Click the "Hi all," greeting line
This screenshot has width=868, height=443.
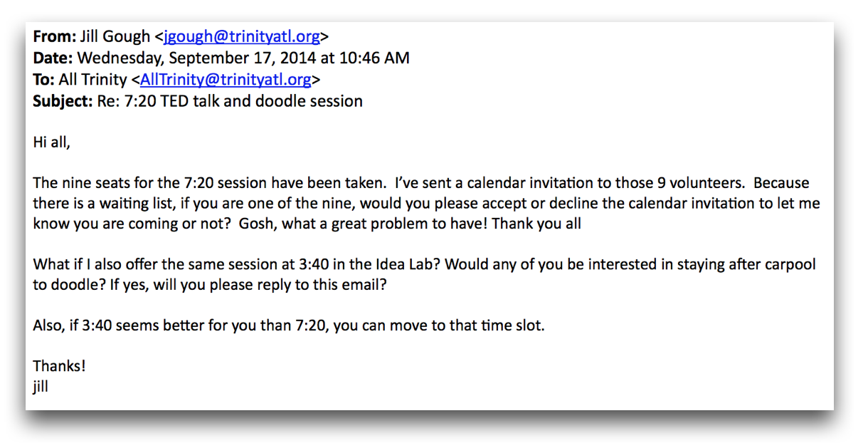pyautogui.click(x=52, y=142)
